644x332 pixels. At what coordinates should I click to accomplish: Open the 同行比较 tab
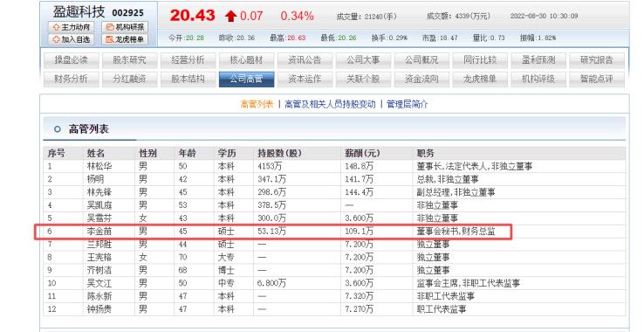tap(480, 60)
